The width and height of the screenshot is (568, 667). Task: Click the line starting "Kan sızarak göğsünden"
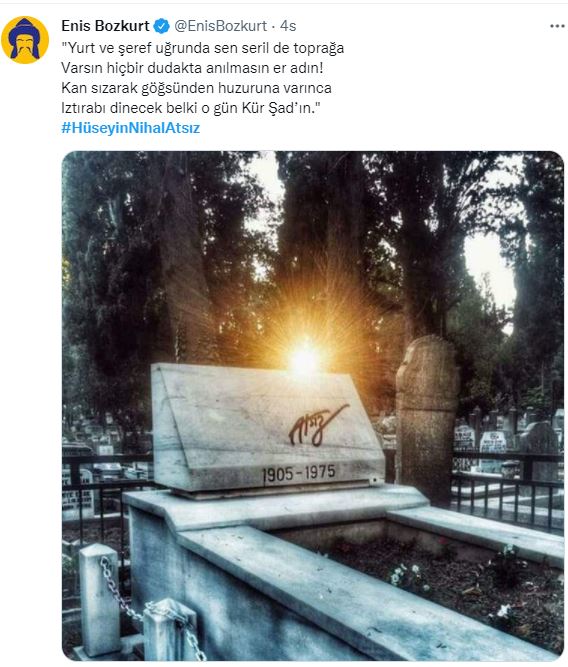click(x=197, y=88)
